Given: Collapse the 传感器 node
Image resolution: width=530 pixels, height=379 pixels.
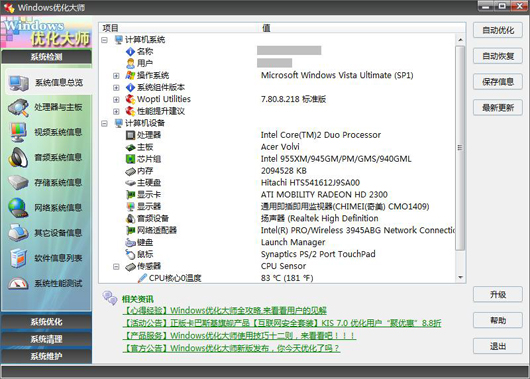Looking at the screenshot, I should 116,266.
